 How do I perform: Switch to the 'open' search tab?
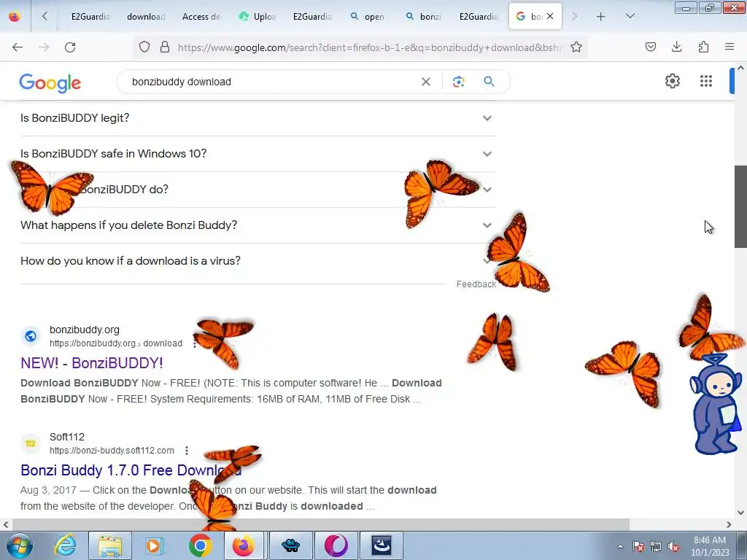coord(368,17)
